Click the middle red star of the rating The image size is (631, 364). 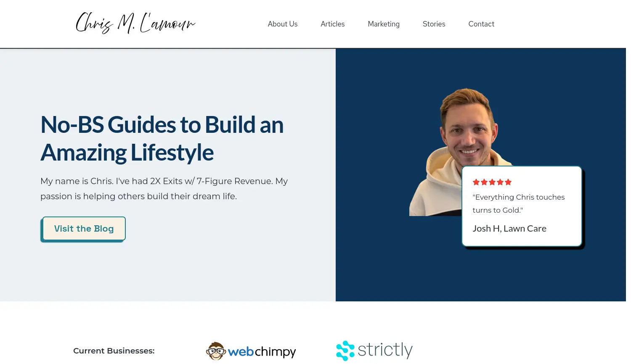[492, 182]
